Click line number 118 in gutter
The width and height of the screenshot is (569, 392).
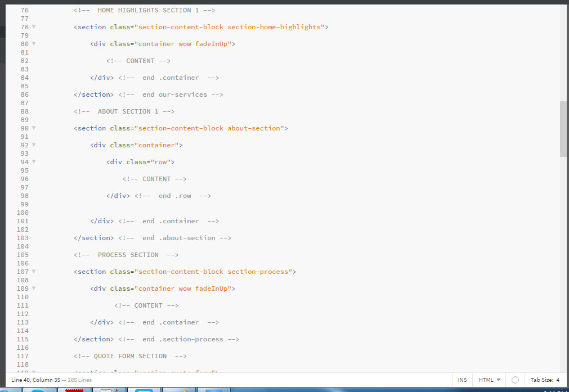23,364
